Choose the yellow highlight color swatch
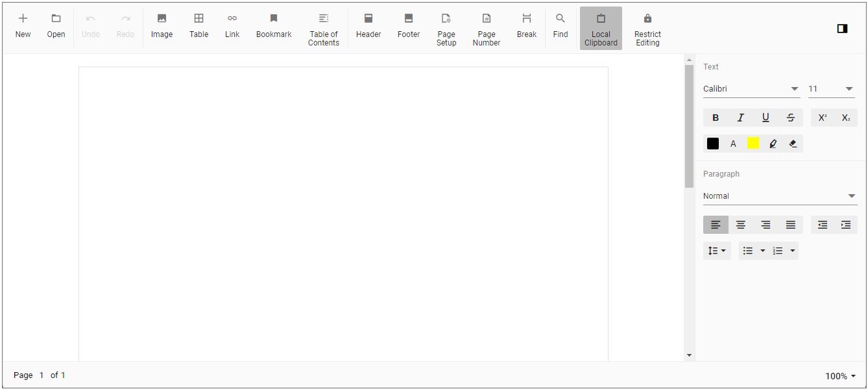 [x=753, y=144]
